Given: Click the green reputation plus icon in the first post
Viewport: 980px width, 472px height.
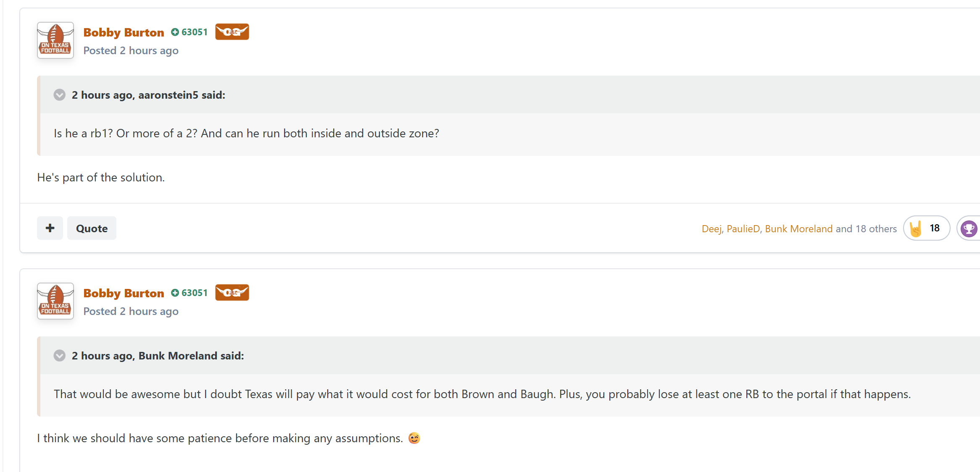Looking at the screenshot, I should pos(175,32).
